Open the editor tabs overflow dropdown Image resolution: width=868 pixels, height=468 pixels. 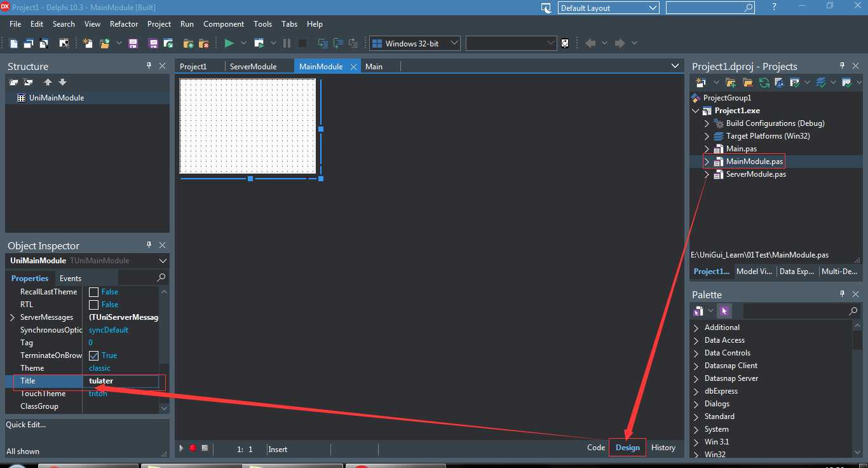point(675,65)
